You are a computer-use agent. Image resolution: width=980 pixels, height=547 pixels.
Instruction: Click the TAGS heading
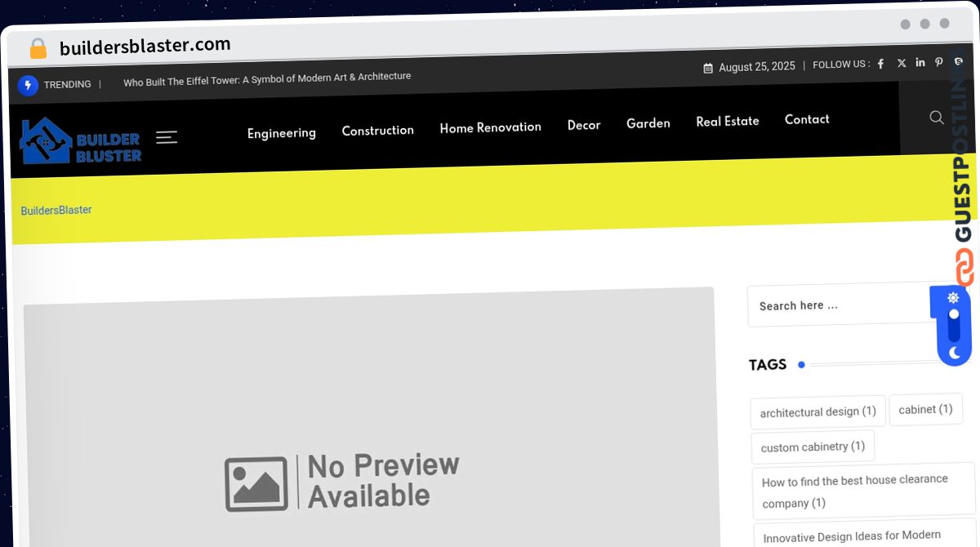pos(768,365)
